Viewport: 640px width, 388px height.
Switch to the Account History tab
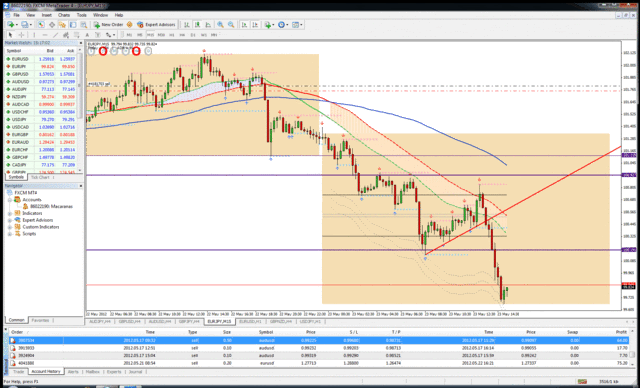tap(46, 372)
